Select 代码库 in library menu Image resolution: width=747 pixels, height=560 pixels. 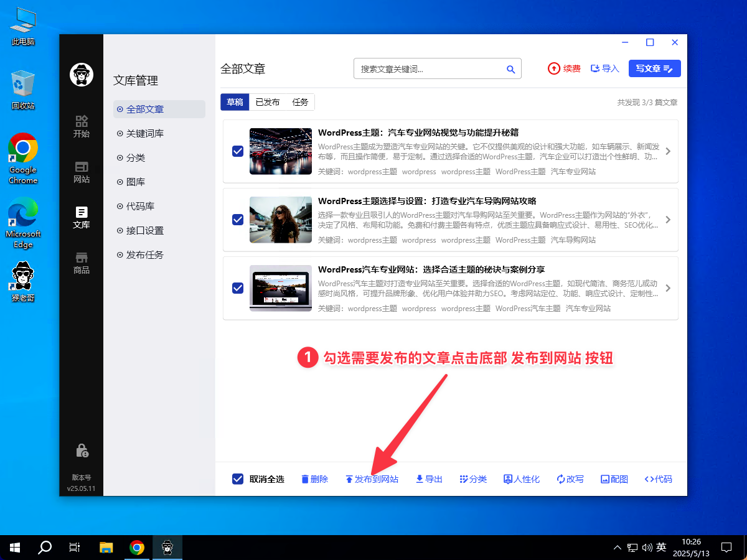(159, 206)
